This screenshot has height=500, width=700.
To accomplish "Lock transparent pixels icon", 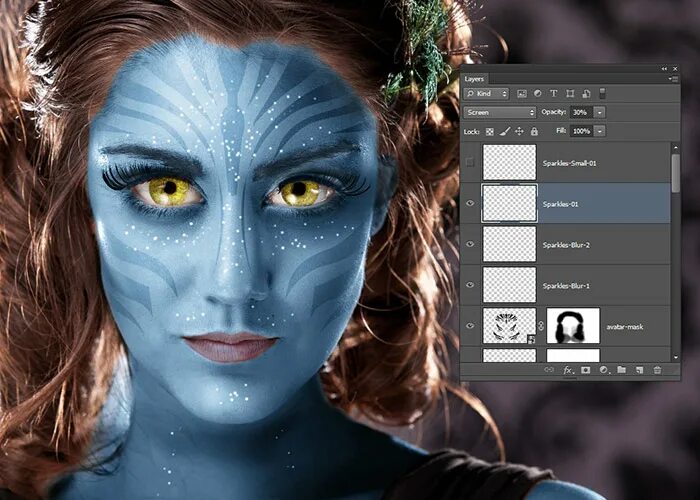I will tap(490, 132).
